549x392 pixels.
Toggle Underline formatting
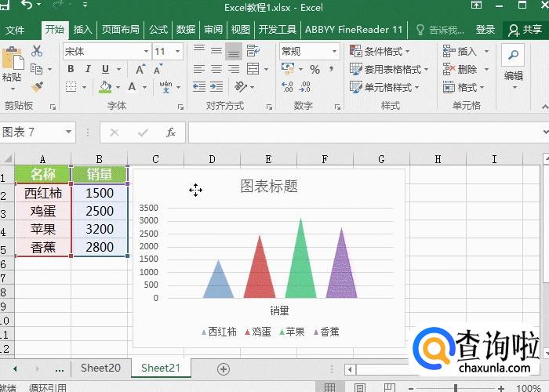(x=101, y=69)
